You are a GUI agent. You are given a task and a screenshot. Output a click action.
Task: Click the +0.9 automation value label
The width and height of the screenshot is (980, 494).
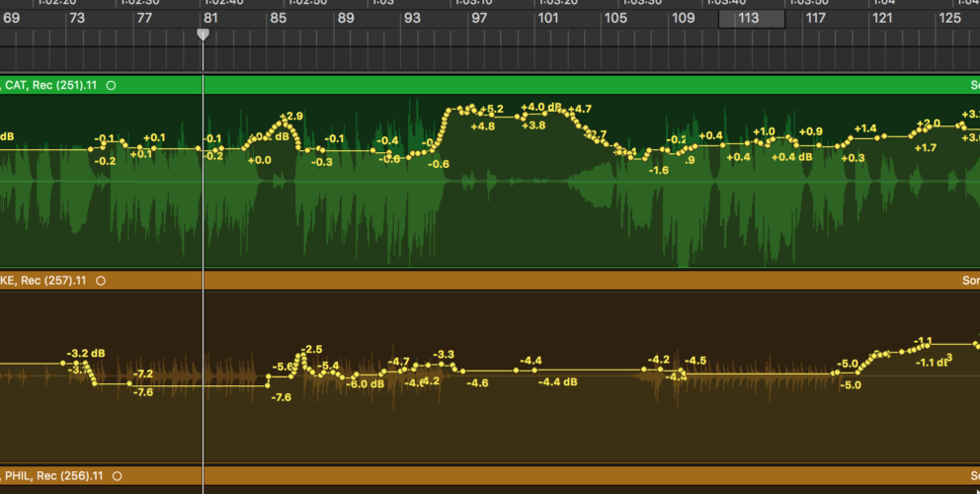coord(811,131)
